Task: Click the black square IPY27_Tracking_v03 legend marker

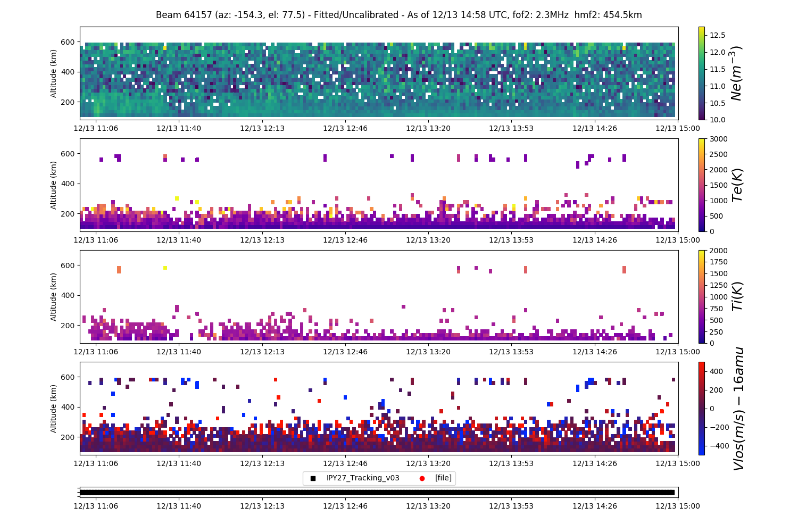Action: tap(313, 478)
